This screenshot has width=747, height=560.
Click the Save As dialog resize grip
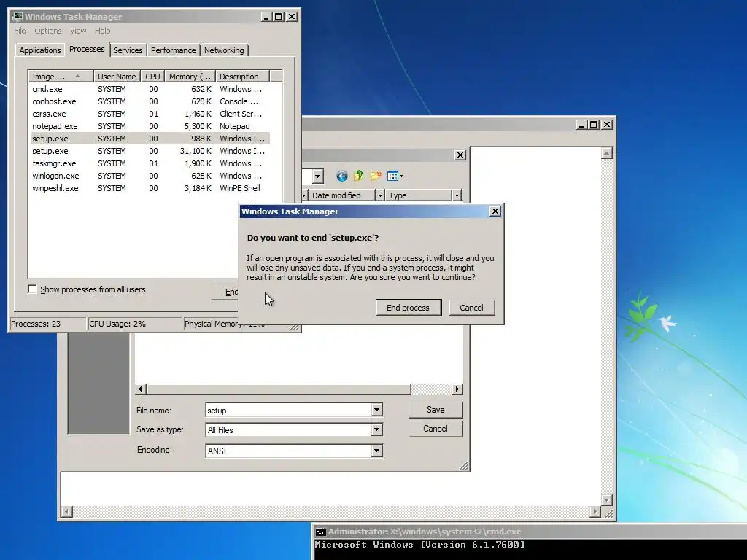464,466
